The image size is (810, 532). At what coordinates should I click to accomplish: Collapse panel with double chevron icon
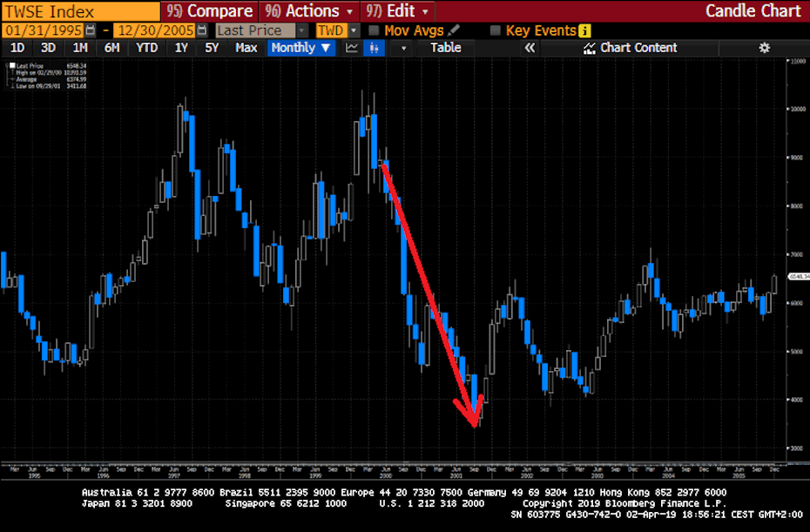pos(530,48)
